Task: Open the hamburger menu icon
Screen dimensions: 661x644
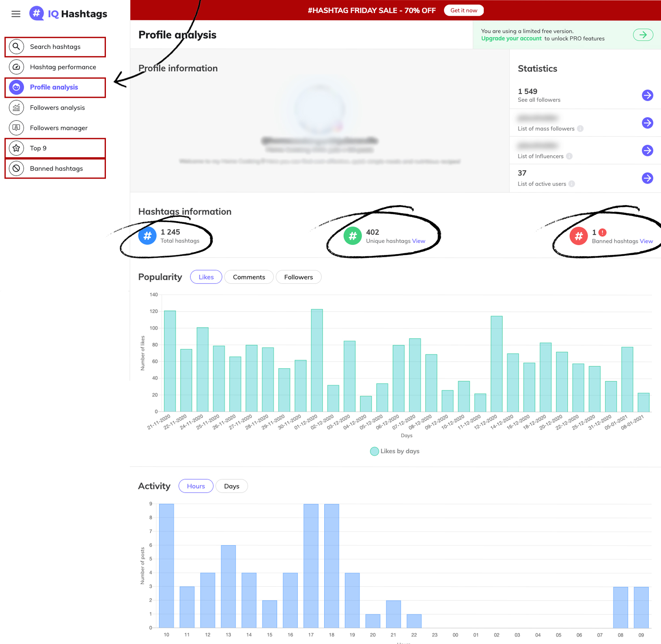Action: [x=16, y=14]
